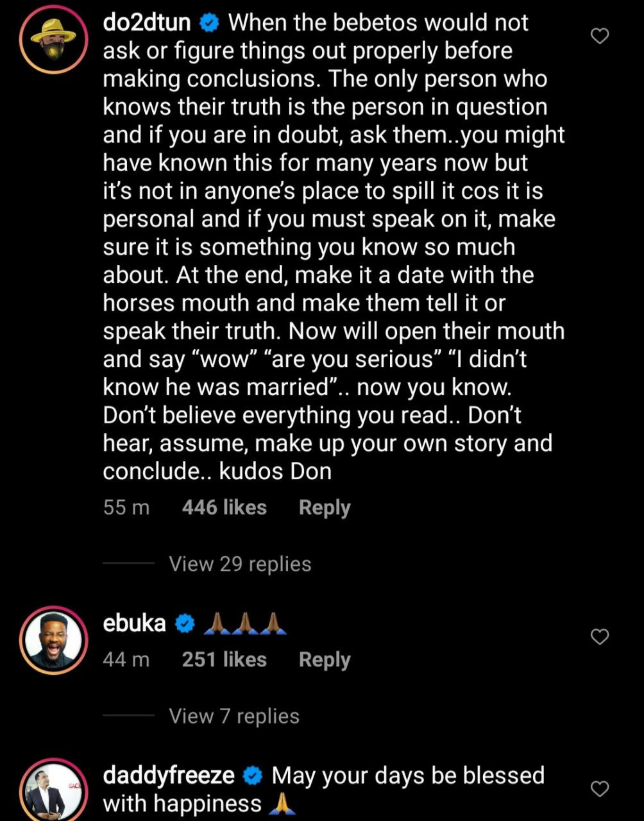View the 446 likes on do2dtun's comment
Image resolution: width=644 pixels, height=821 pixels.
(224, 507)
